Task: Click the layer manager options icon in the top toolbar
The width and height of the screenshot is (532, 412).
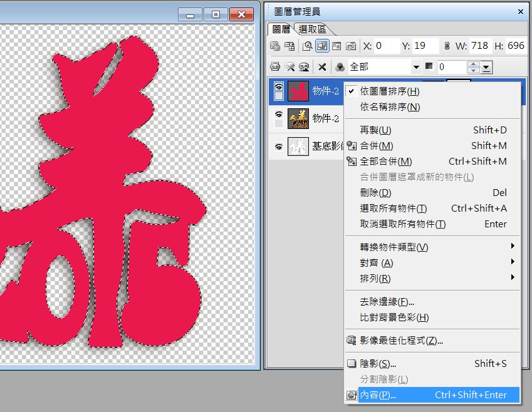Action: [x=275, y=46]
